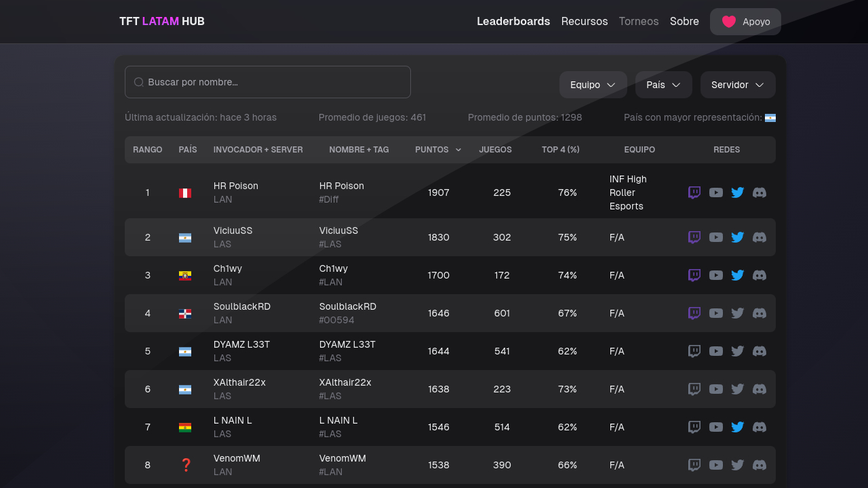The image size is (868, 488).
Task: Sort the table by Puntos column
Action: click(x=437, y=150)
